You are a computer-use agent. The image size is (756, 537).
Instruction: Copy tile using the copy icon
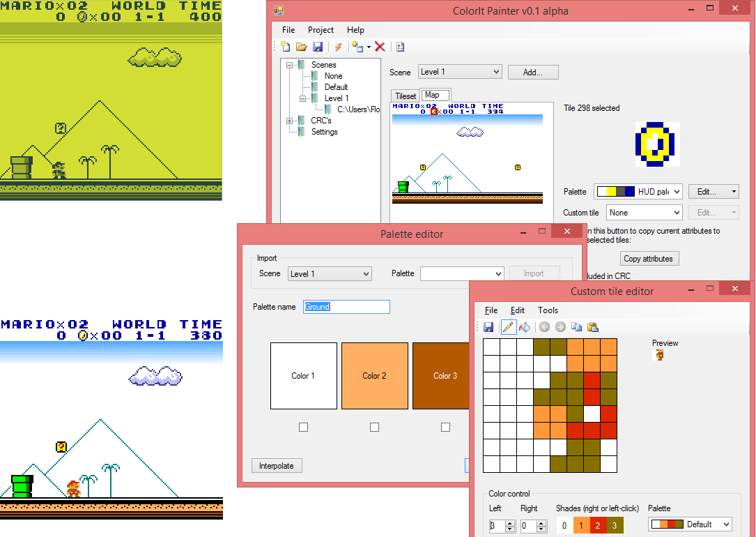click(x=576, y=327)
